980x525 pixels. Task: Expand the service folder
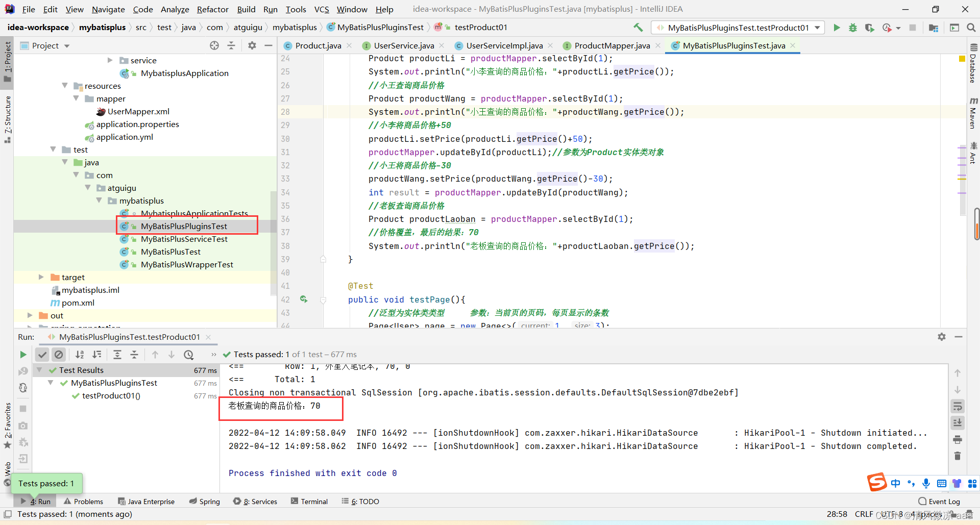point(110,60)
